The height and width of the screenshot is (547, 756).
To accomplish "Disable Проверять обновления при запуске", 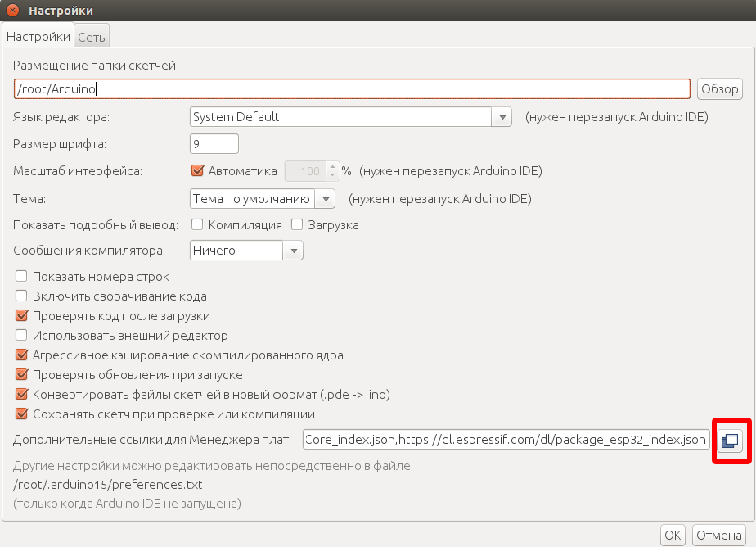I will pyautogui.click(x=21, y=375).
